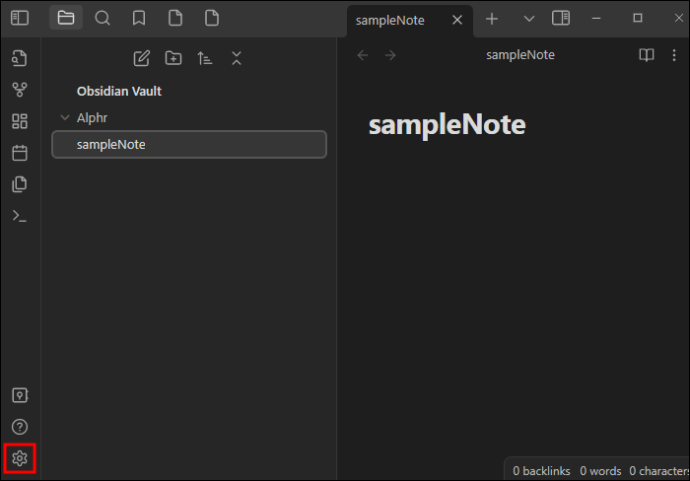
Task: Open the tab list dropdown arrow
Action: (529, 19)
